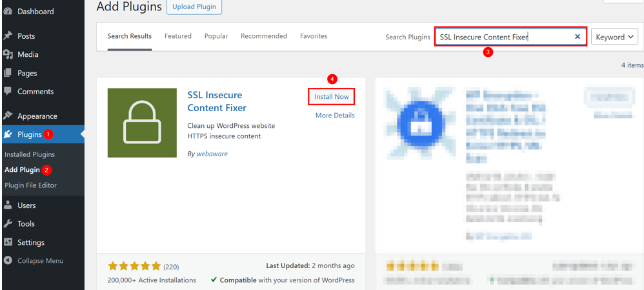The width and height of the screenshot is (644, 290).
Task: Click the Pages icon in sidebar
Action: click(7, 73)
